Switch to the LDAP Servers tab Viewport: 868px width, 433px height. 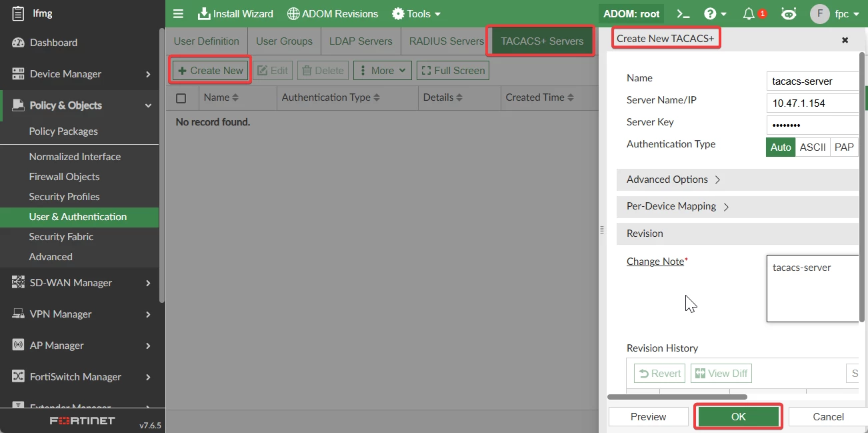click(x=361, y=41)
